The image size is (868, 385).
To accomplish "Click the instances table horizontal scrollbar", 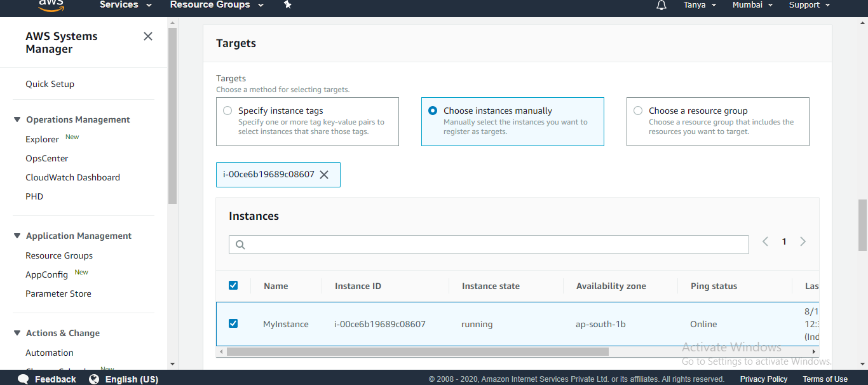I will click(x=417, y=351).
